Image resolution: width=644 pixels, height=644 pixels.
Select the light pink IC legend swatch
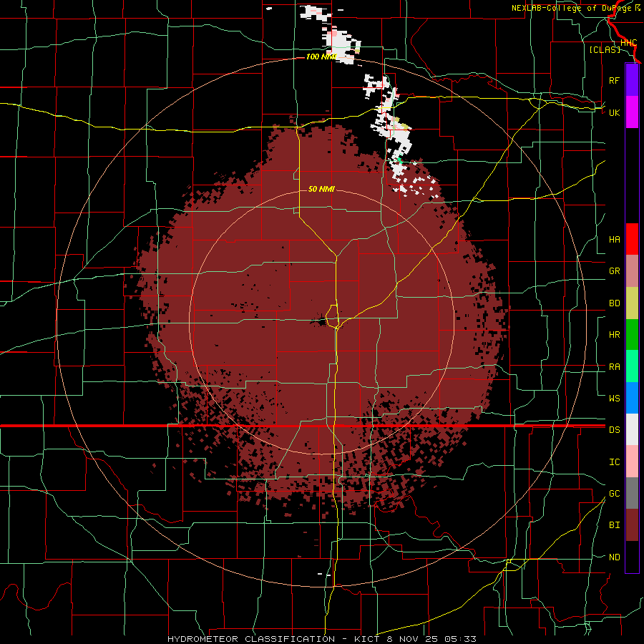[x=632, y=462]
